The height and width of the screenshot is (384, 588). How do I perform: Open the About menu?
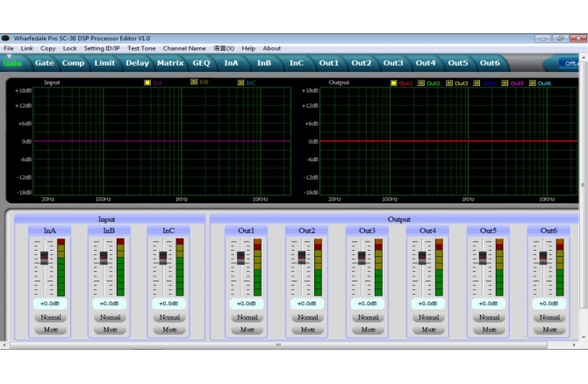[x=271, y=48]
